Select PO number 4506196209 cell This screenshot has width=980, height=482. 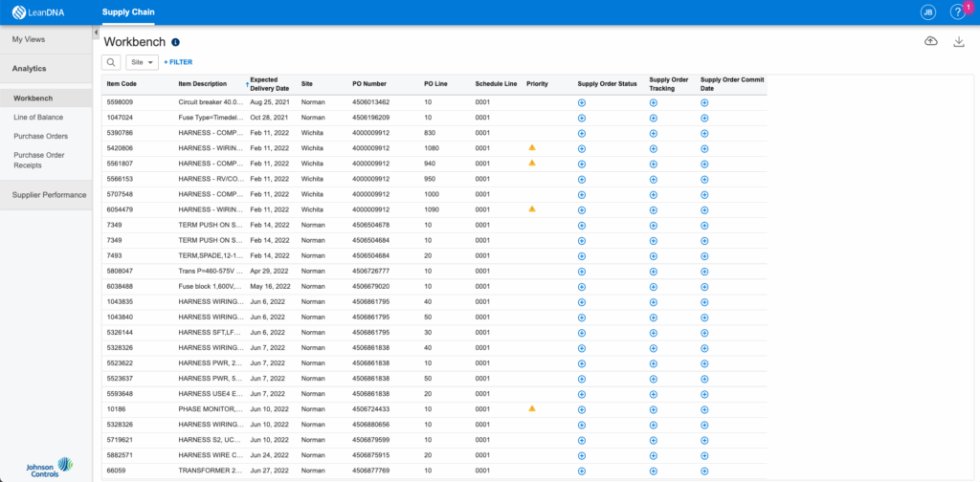[x=370, y=118]
